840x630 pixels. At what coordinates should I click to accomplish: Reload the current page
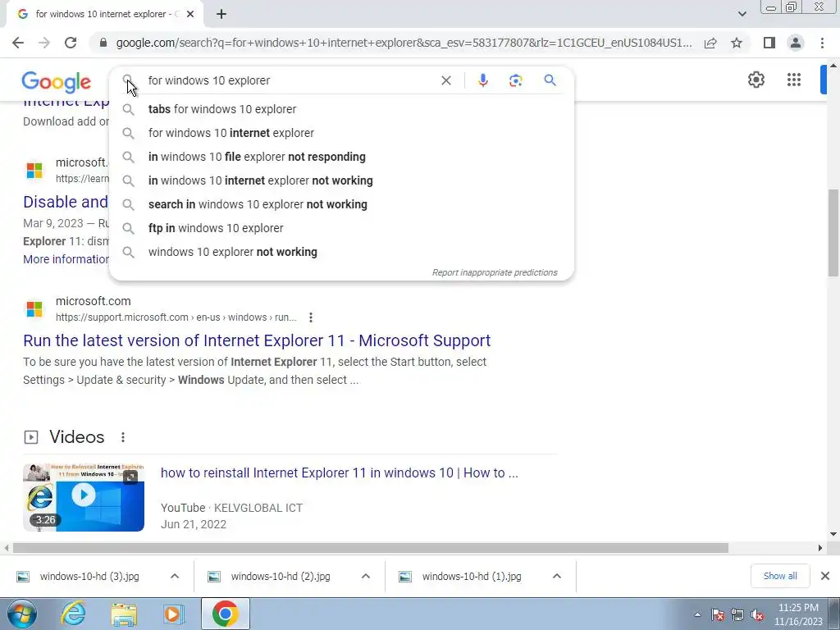71,43
